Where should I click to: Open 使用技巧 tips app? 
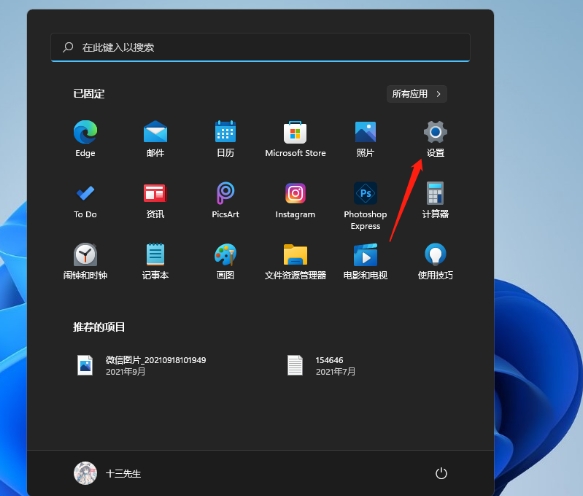pyautogui.click(x=435, y=261)
